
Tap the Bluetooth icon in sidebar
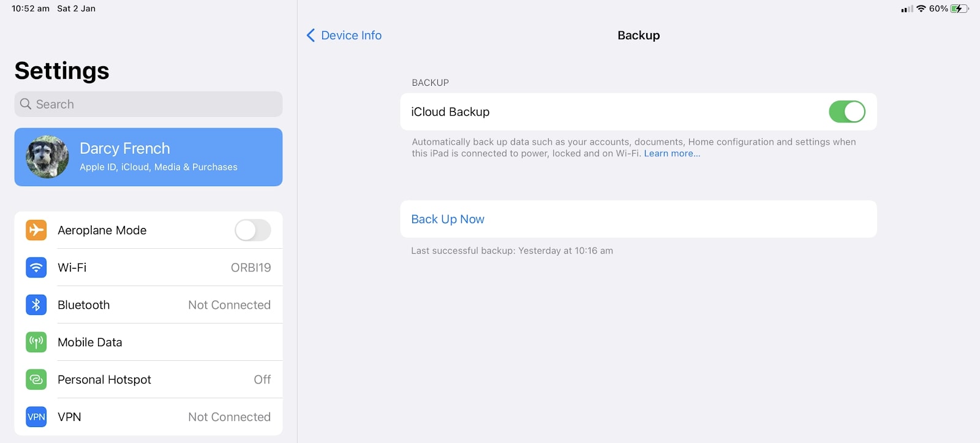pos(36,305)
